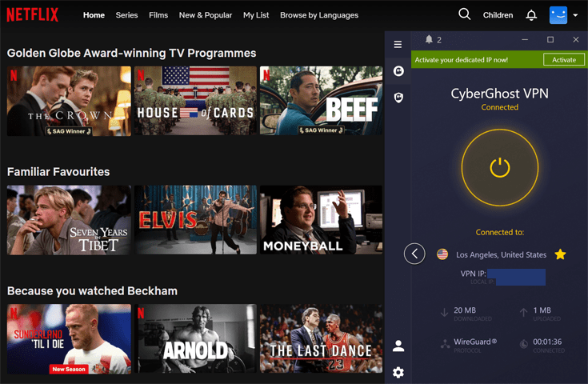Image resolution: width=588 pixels, height=384 pixels.
Task: Open the Films menu item
Action: click(158, 15)
